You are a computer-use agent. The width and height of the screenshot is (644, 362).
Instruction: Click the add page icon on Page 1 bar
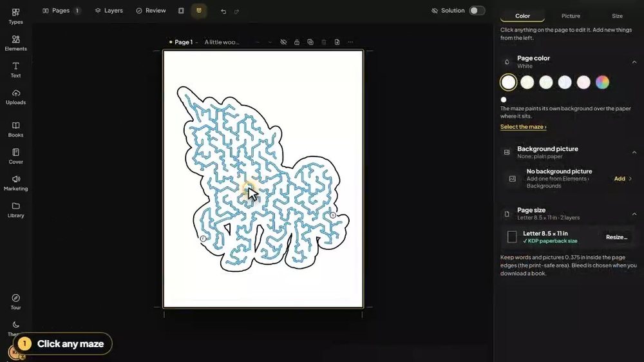[x=337, y=42]
